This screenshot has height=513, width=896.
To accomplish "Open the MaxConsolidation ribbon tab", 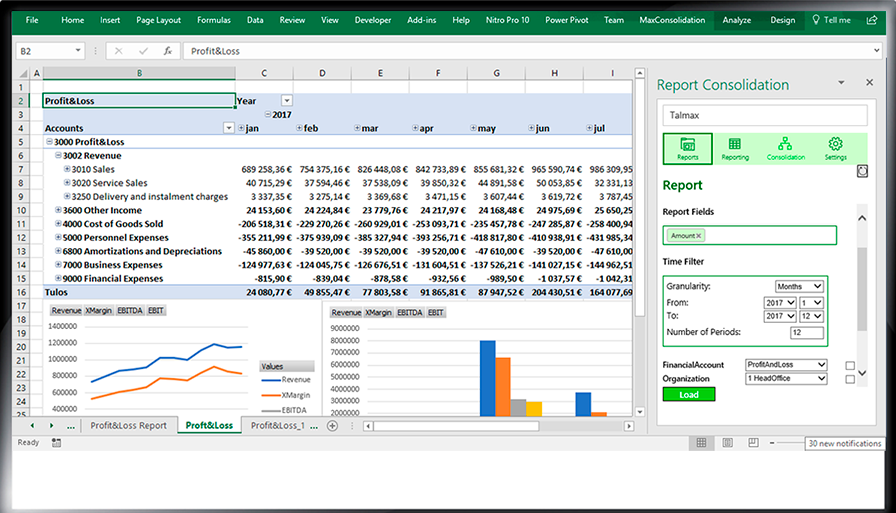I will point(672,20).
